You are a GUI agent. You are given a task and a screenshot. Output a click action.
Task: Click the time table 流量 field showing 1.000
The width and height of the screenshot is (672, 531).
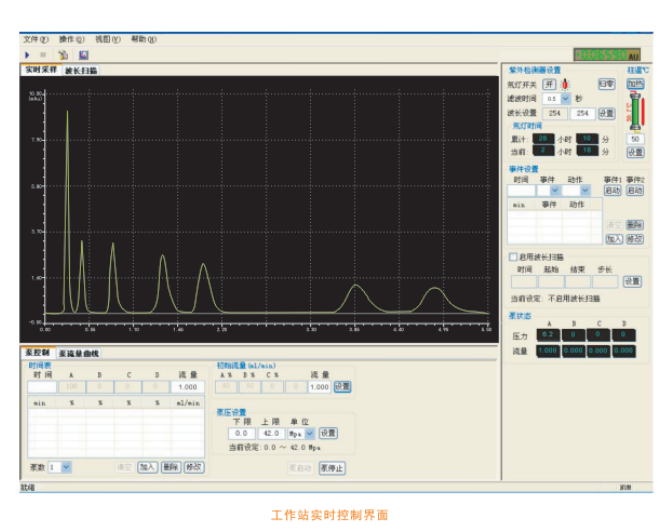[188, 387]
